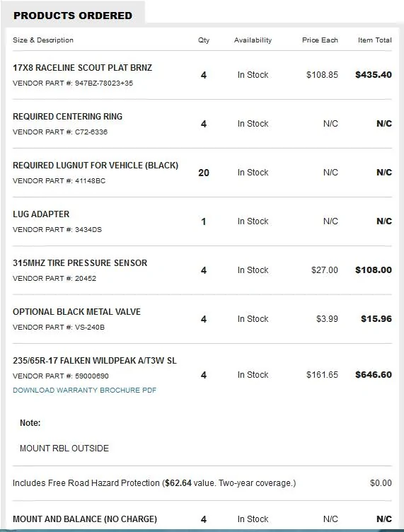Click the Mount RBL Outside note text
The image size is (404, 532).
coord(64,449)
